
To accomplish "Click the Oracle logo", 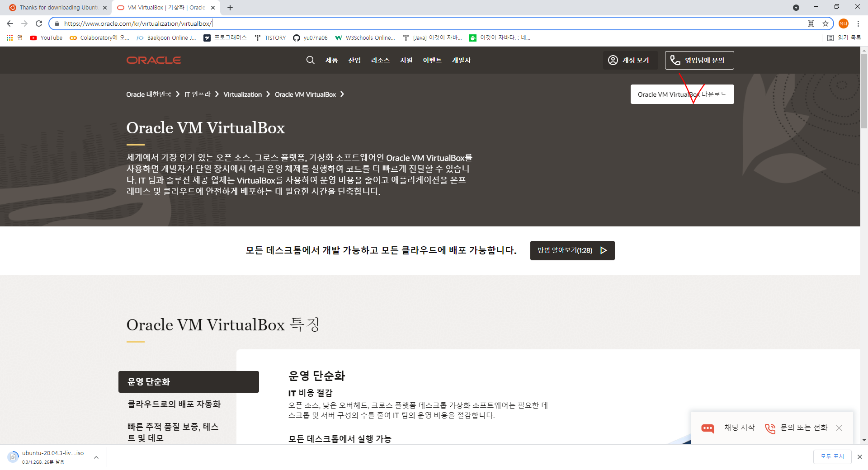I will tap(154, 60).
